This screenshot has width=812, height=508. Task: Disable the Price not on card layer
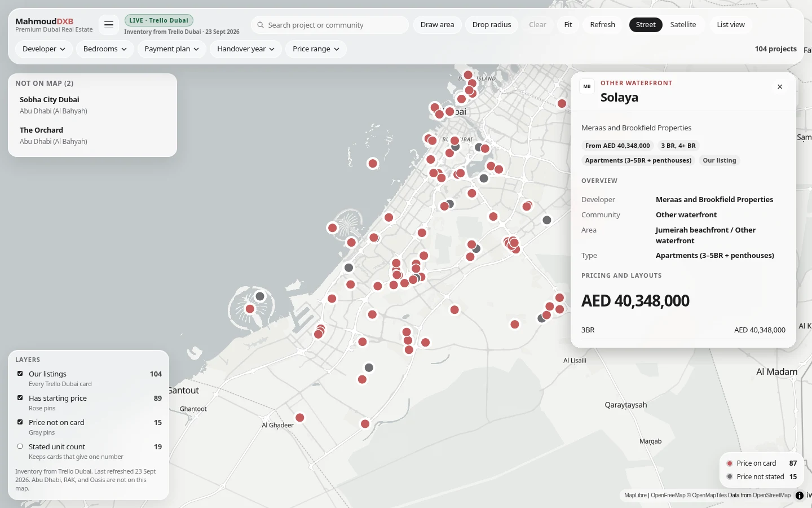click(20, 422)
